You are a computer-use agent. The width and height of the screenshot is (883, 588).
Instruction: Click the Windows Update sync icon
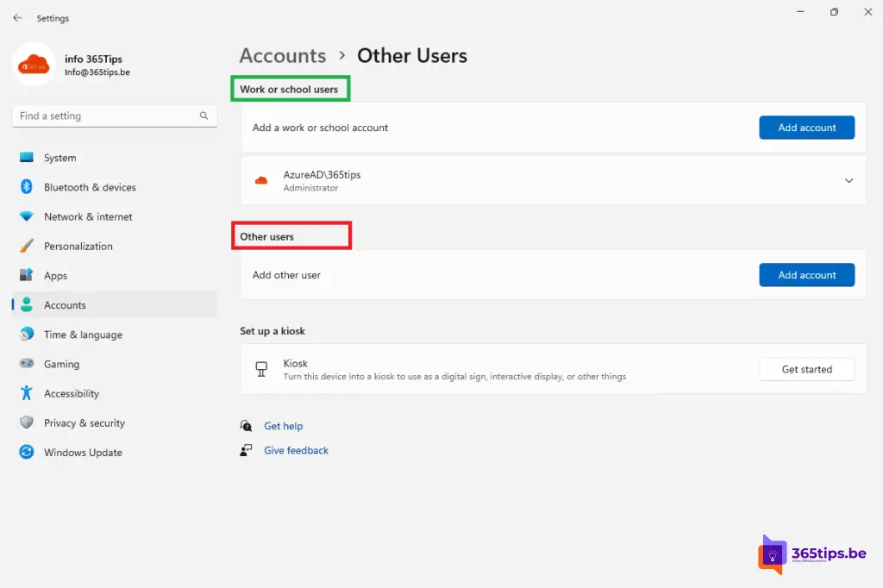[x=27, y=453]
